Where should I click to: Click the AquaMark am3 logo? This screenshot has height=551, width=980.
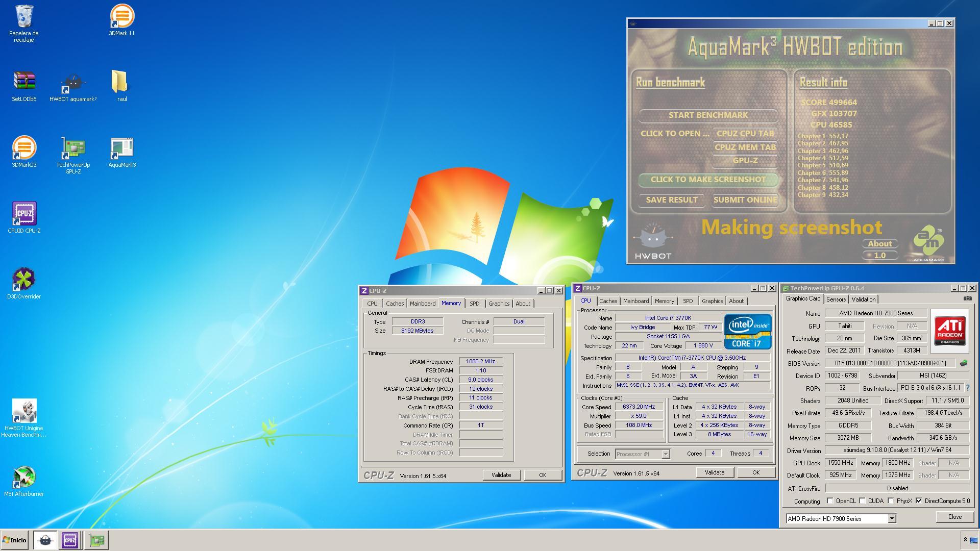pos(929,243)
